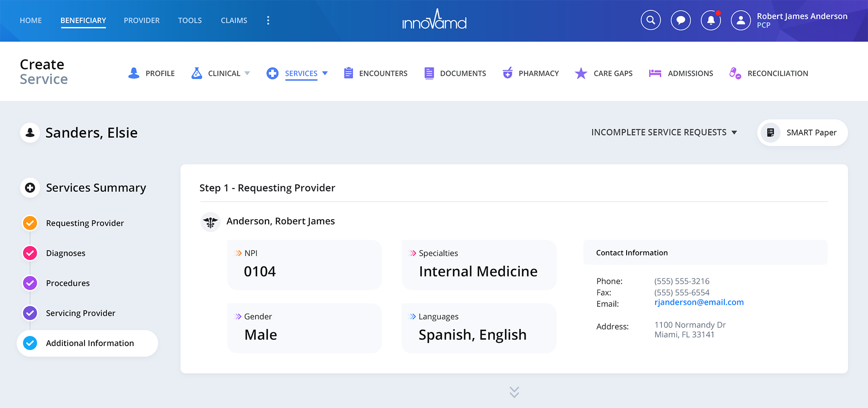Click the purple check for Procedures step

coord(30,283)
